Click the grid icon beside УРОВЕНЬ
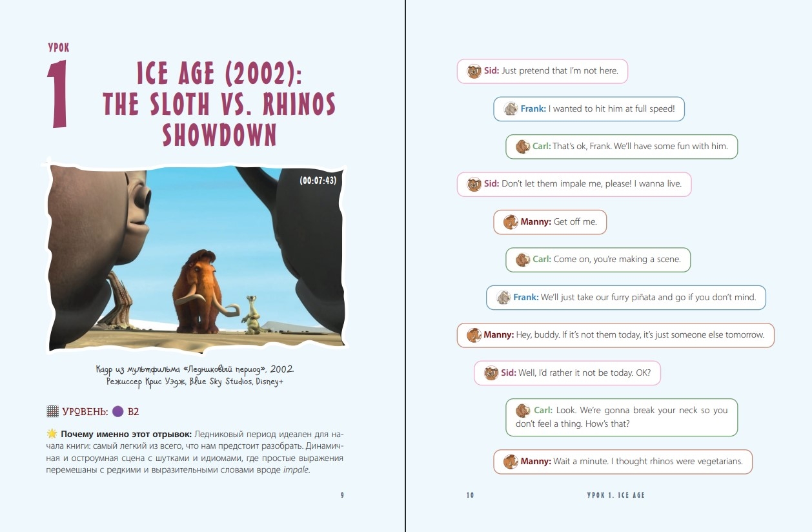The height and width of the screenshot is (532, 812). click(x=53, y=411)
